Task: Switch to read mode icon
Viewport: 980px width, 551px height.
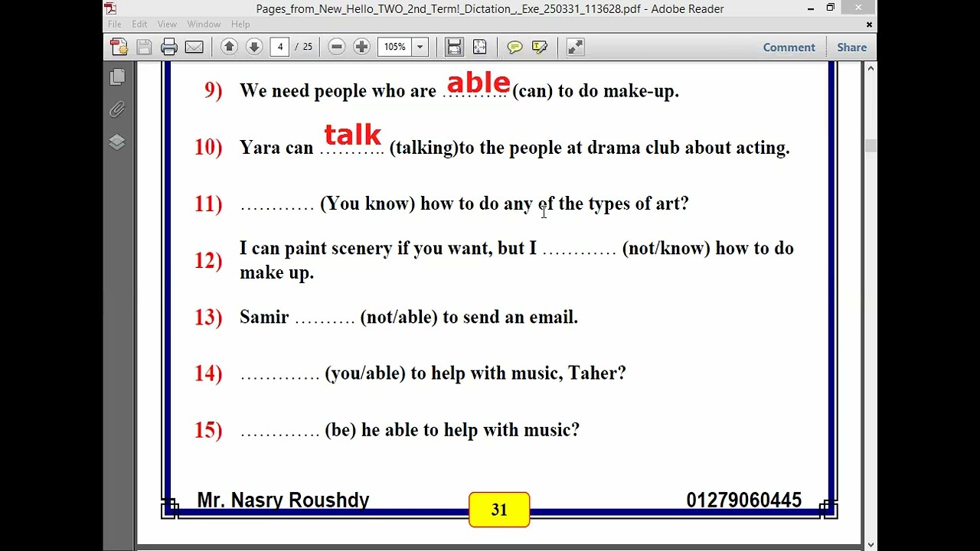Action: pyautogui.click(x=575, y=47)
